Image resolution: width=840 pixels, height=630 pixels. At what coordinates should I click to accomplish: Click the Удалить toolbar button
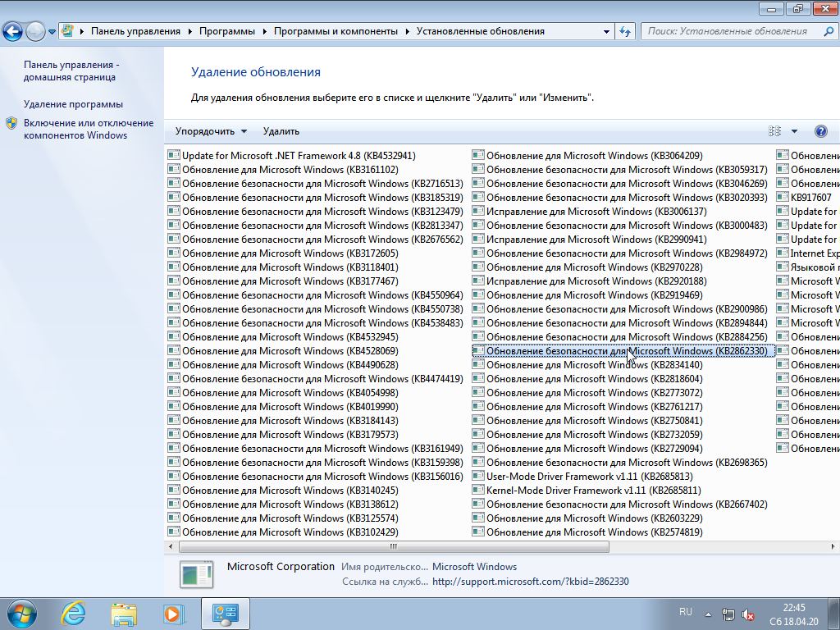[x=281, y=131]
